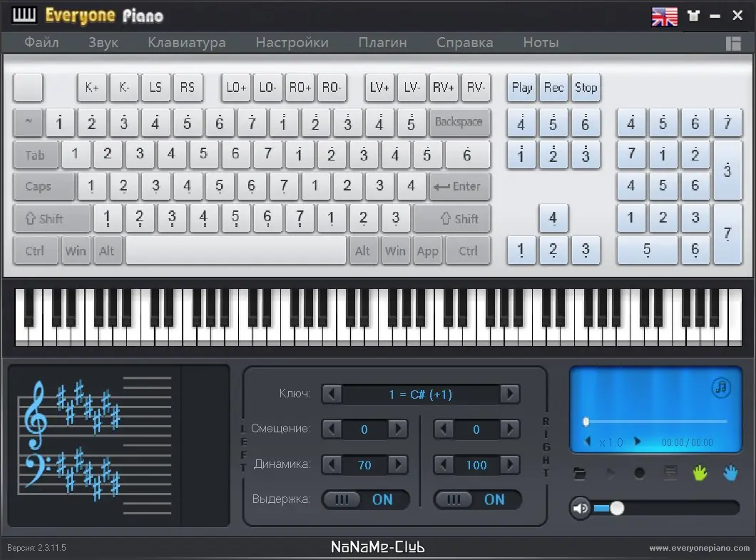
Task: Open a file with the folder icon
Action: click(x=580, y=474)
